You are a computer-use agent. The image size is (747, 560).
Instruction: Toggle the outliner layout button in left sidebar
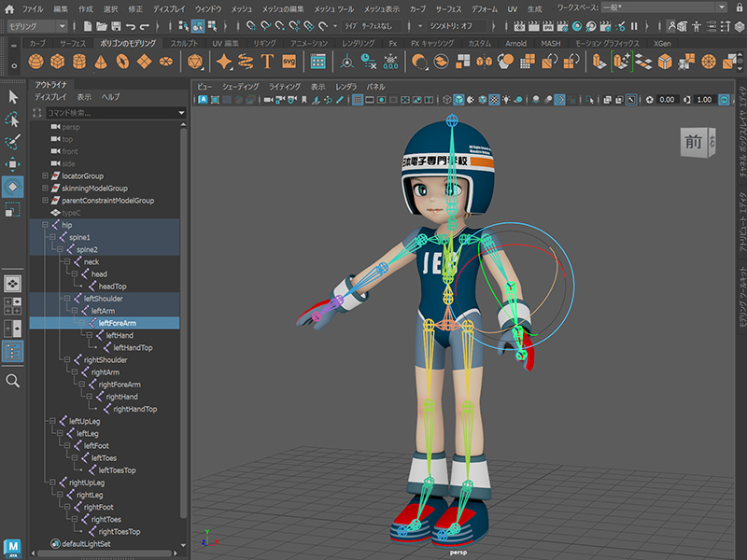[13, 351]
